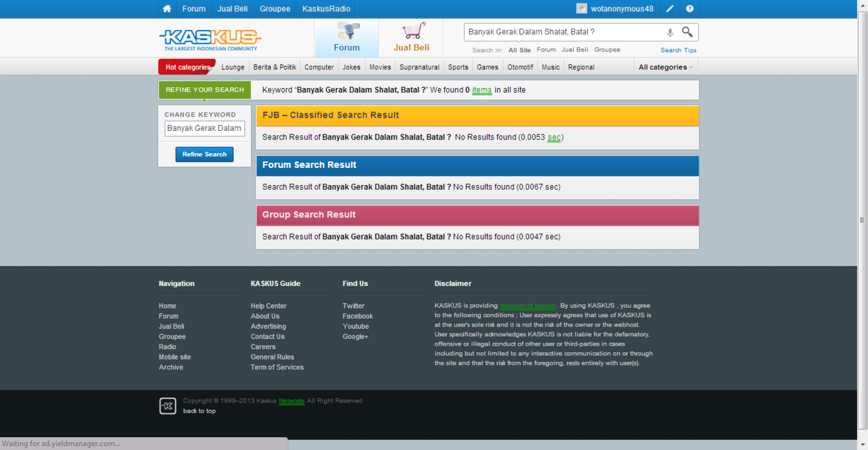Select 'All Site' search scope
Viewport: 868px width, 450px height.
click(520, 50)
